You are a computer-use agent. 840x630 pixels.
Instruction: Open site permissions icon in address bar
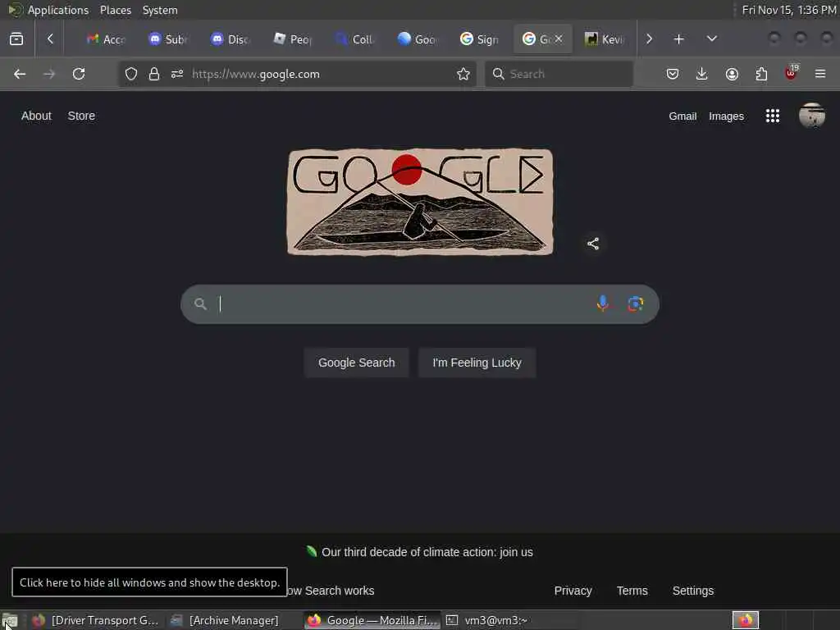(177, 74)
